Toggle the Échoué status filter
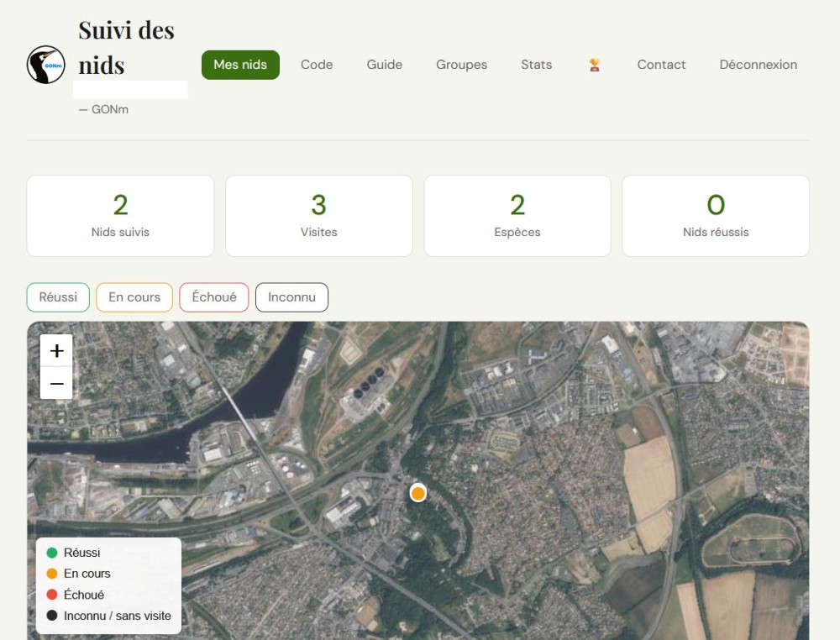This screenshot has height=640, width=840. 214,297
